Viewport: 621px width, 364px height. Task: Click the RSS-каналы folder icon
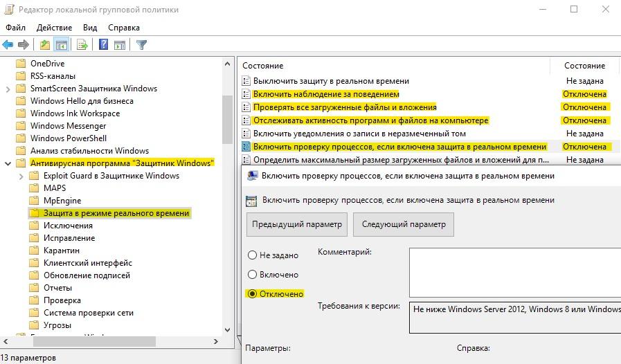click(x=21, y=76)
